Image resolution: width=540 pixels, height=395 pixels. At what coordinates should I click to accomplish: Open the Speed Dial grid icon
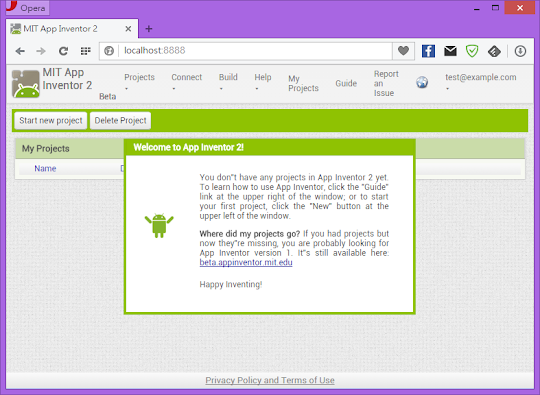click(85, 51)
